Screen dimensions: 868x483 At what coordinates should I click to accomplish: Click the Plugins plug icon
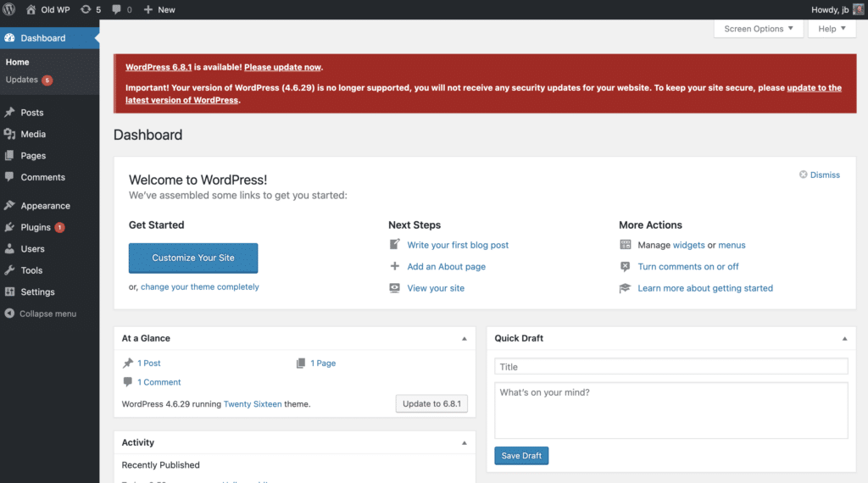click(x=9, y=227)
